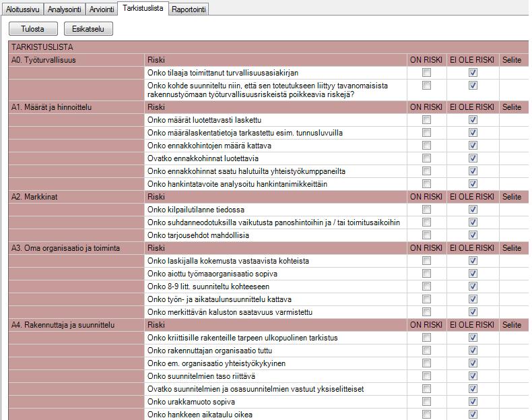Check ON RISKI for tavanomaisista työturvallisuusriskeistä row

(426, 85)
